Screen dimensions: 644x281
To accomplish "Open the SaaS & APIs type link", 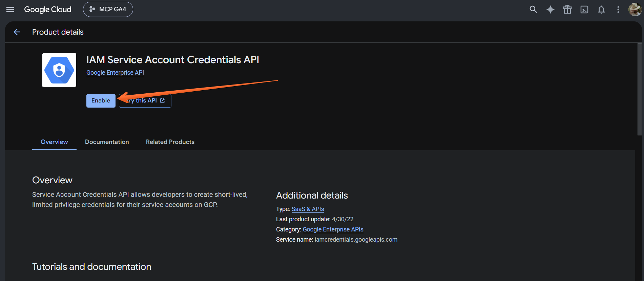I will (308, 209).
